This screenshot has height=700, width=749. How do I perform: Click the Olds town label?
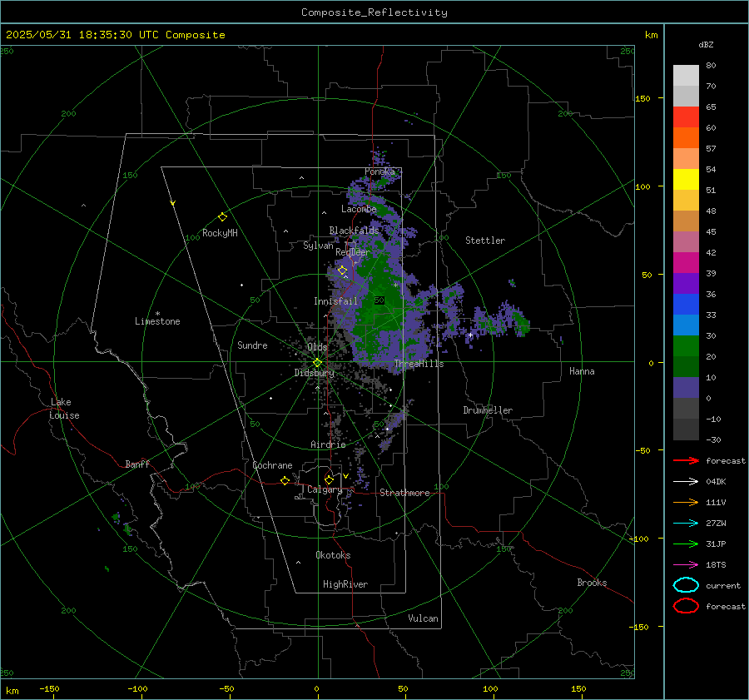(317, 347)
